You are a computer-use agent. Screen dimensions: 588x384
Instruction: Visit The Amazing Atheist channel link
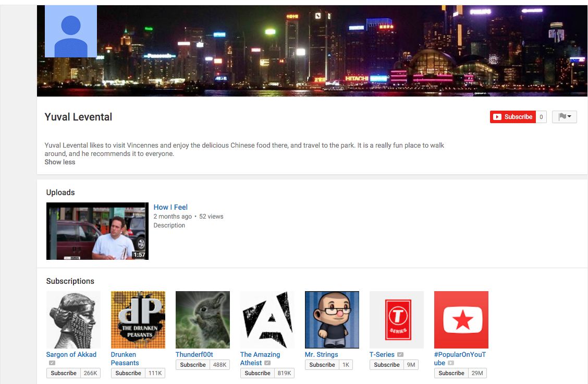(x=260, y=358)
